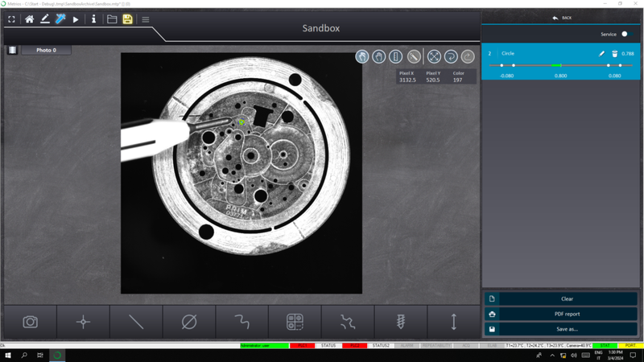Open the taskbar volume icon
The image size is (644, 362).
pyautogui.click(x=574, y=356)
